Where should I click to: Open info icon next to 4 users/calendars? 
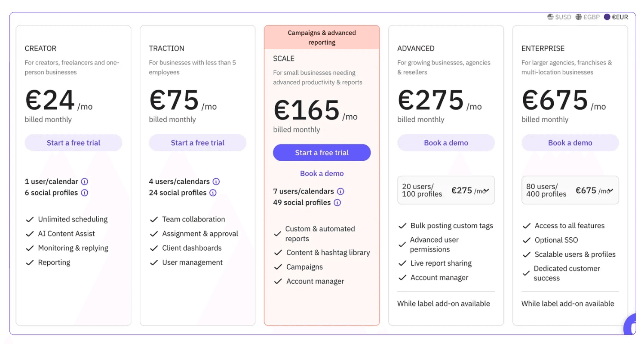[216, 181]
